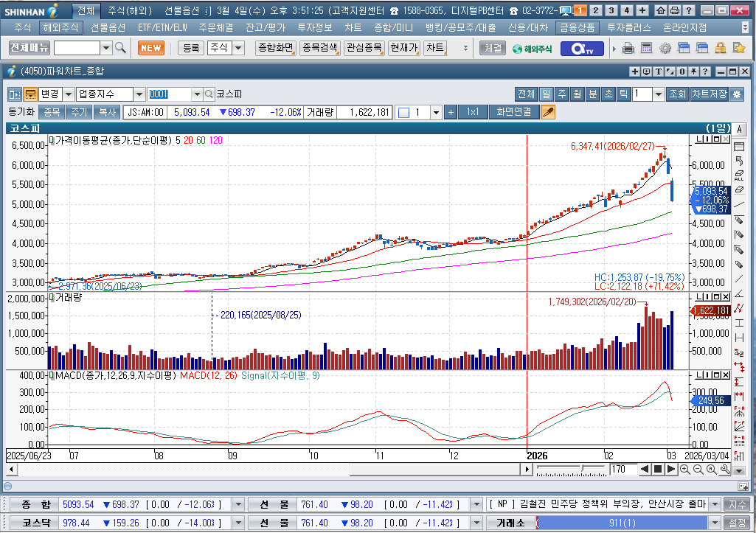Click the 관심종목 toolbar button

[x=364, y=48]
